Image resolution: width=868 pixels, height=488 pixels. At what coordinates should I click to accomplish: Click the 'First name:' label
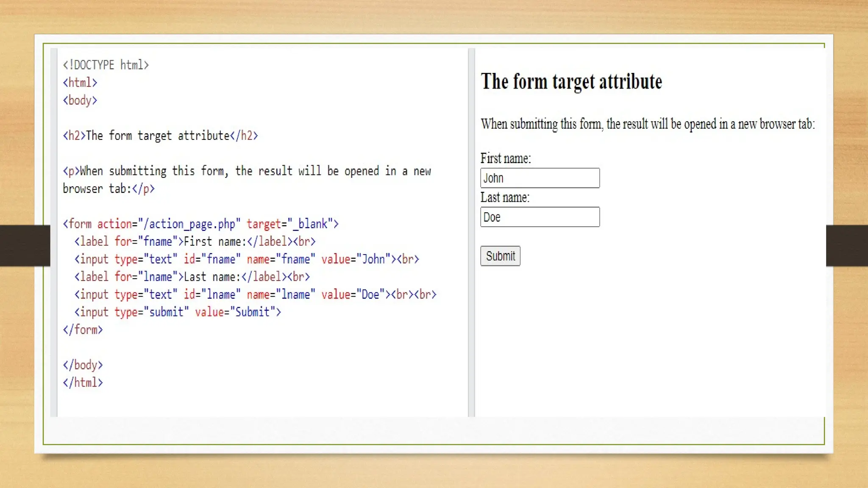tap(505, 158)
